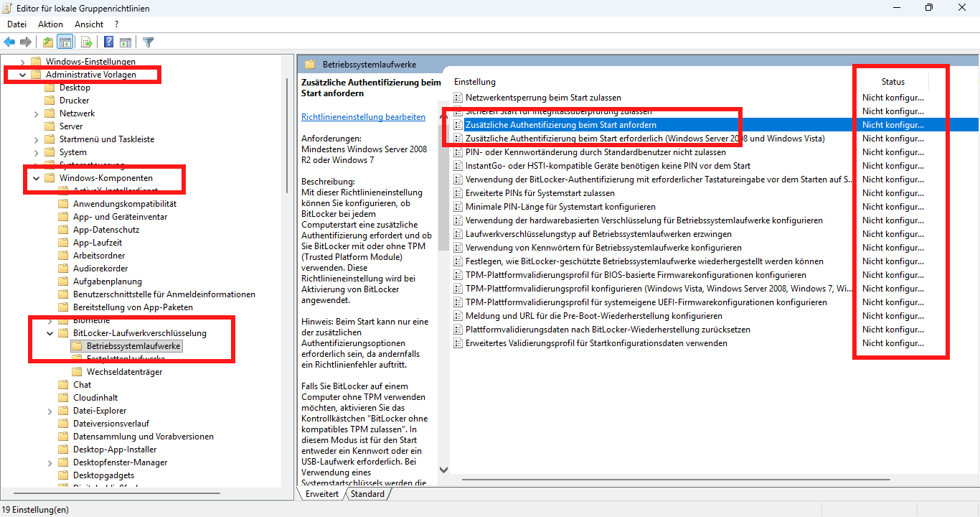The height and width of the screenshot is (517, 980).
Task: Open the Aktion menu
Action: point(51,24)
